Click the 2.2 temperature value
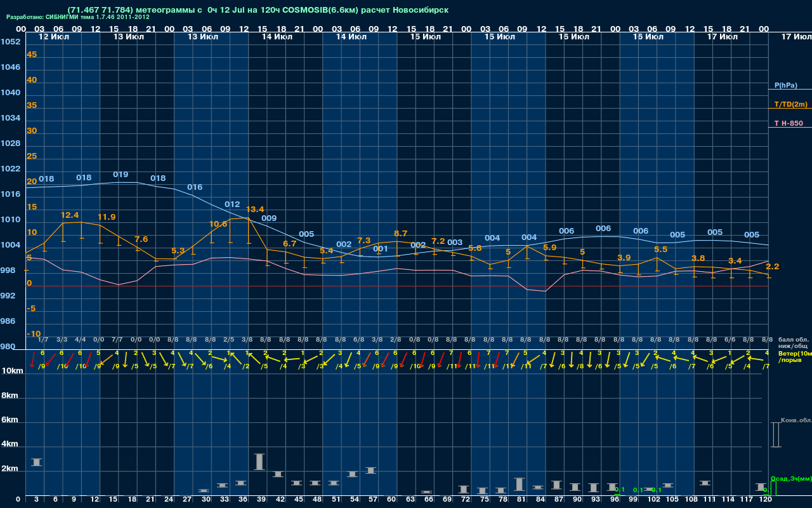Screen dimensions: 812x508 click(773, 266)
